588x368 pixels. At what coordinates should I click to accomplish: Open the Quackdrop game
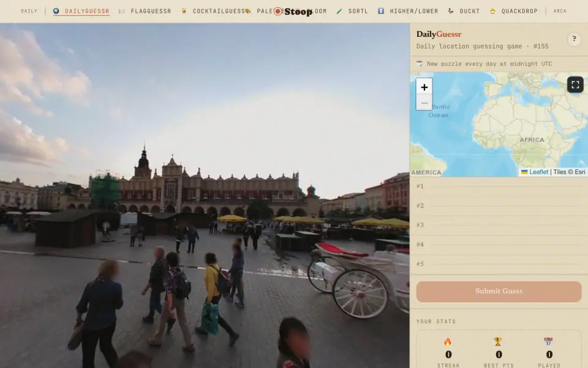(514, 11)
